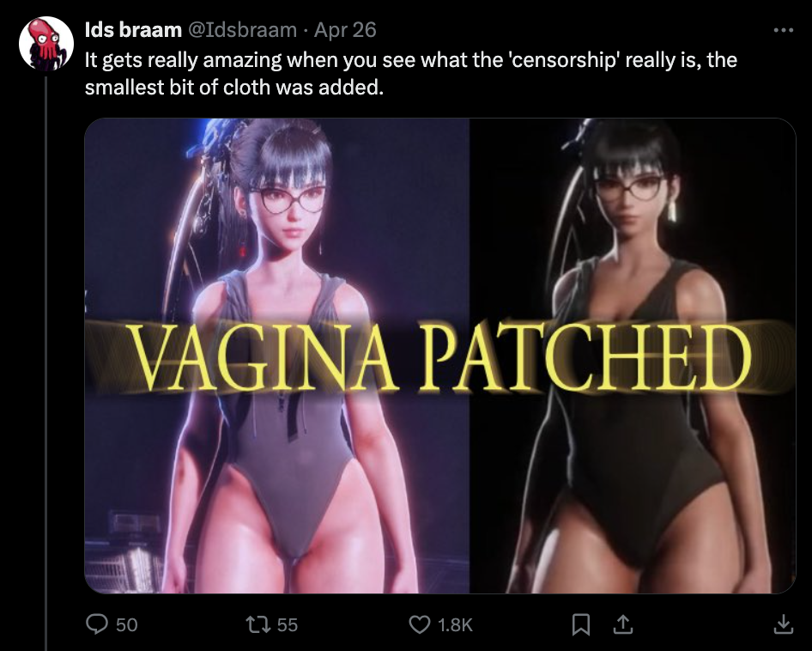Open the left half of the comparison image
This screenshot has height=651, width=812.
click(277, 356)
